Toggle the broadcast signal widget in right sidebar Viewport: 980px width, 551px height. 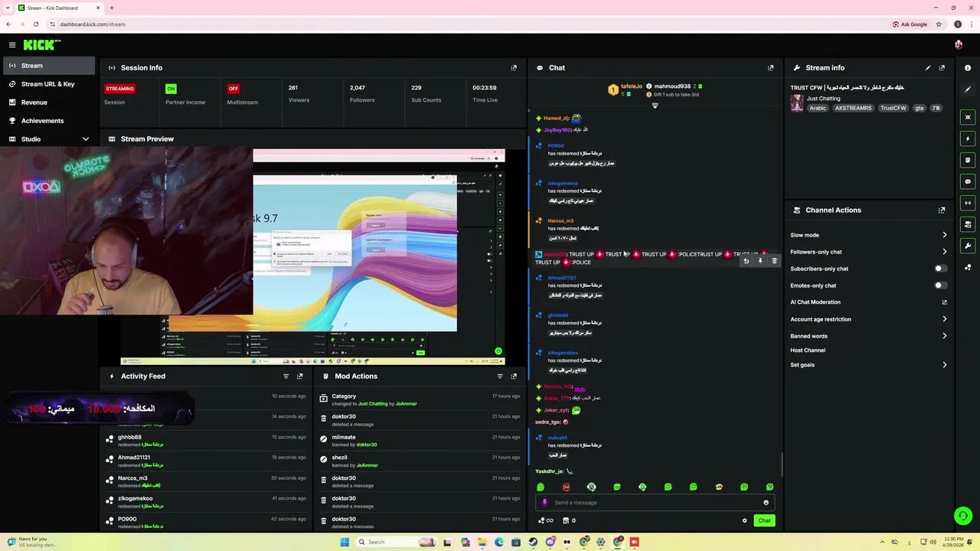tap(968, 203)
